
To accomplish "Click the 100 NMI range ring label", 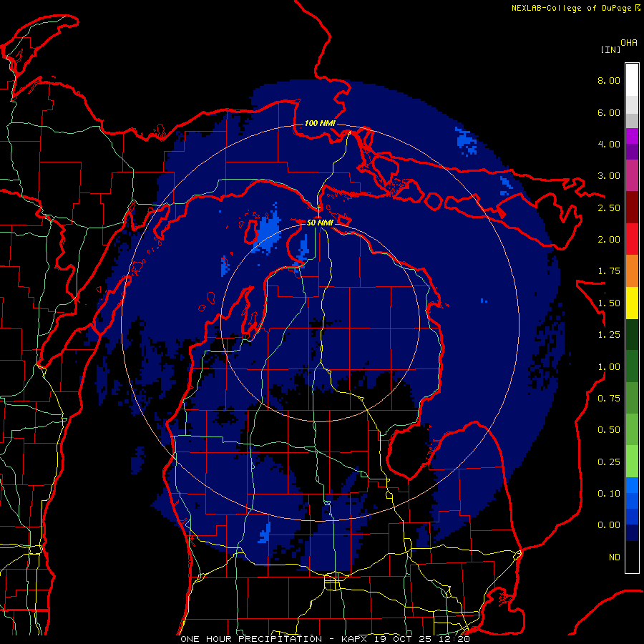I will pos(320,123).
